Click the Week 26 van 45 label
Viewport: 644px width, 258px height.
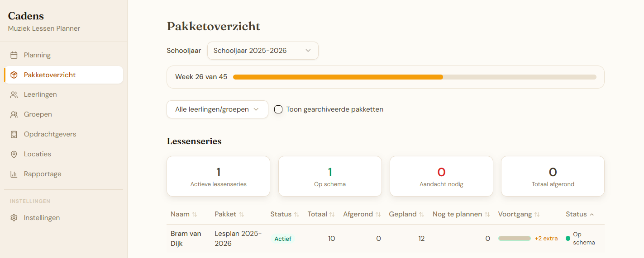pos(201,77)
